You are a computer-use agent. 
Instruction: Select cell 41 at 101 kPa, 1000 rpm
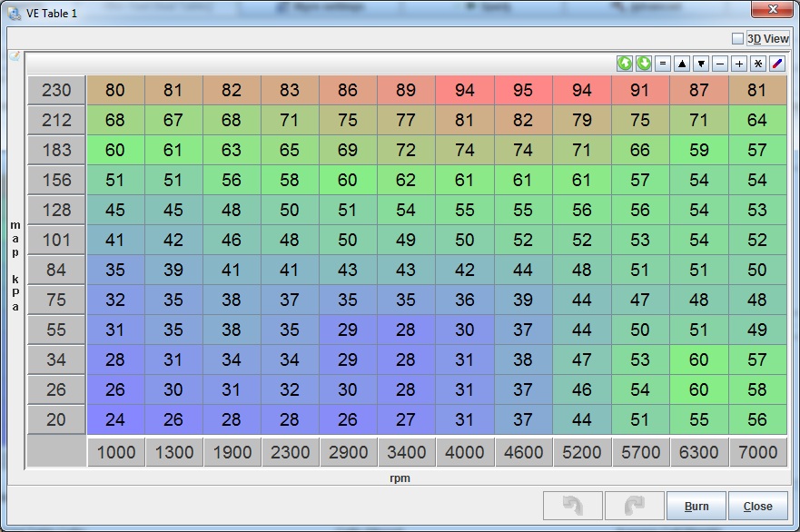tap(115, 240)
